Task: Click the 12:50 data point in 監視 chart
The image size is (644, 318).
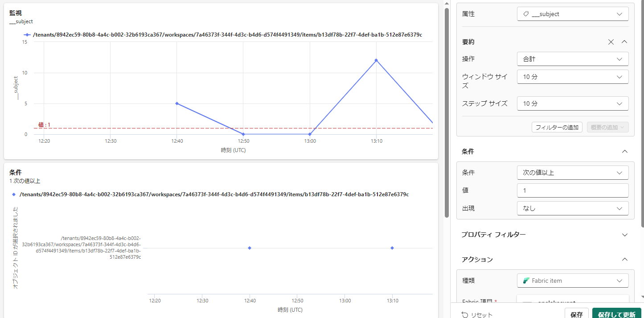Action: pyautogui.click(x=243, y=134)
